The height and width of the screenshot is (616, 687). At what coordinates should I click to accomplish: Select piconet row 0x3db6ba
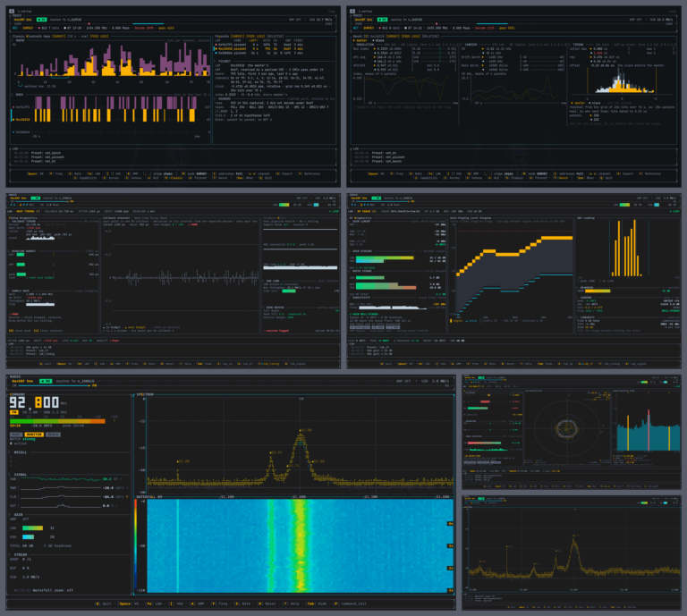pos(259,53)
